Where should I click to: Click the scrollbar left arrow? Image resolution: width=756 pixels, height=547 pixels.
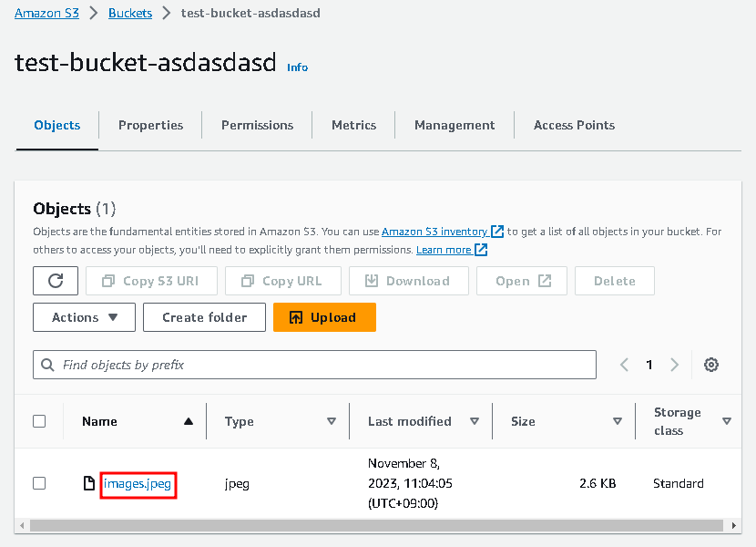(x=22, y=525)
